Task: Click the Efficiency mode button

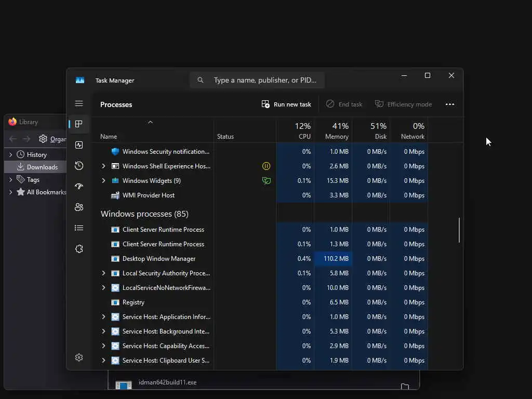Action: pyautogui.click(x=403, y=104)
